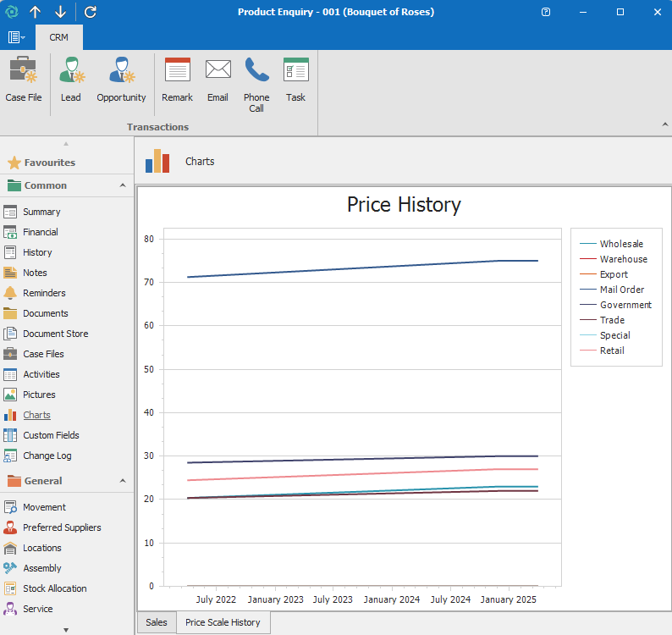Collapse the ribbon using bottom-right chevron
672x635 pixels.
click(x=663, y=124)
